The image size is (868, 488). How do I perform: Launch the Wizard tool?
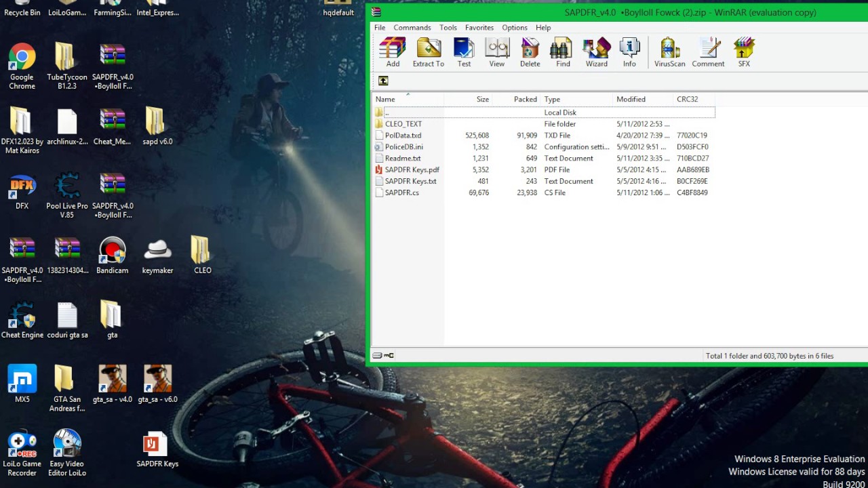point(597,52)
